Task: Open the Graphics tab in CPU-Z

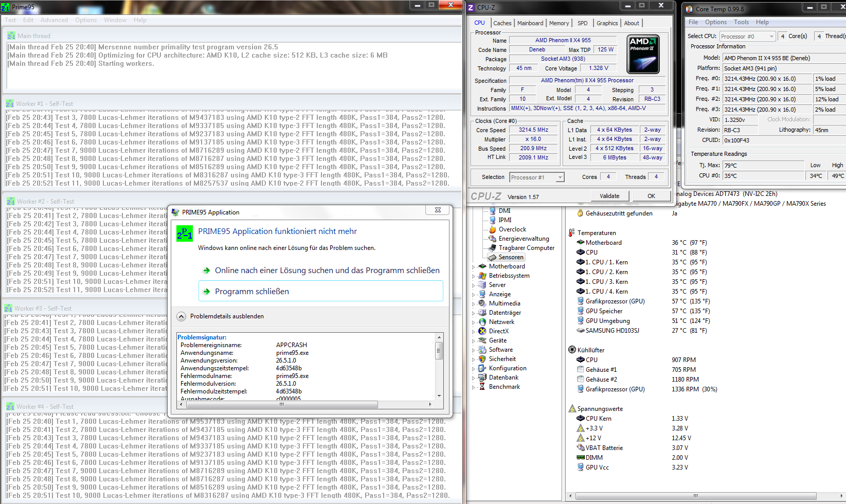Action: (607, 23)
